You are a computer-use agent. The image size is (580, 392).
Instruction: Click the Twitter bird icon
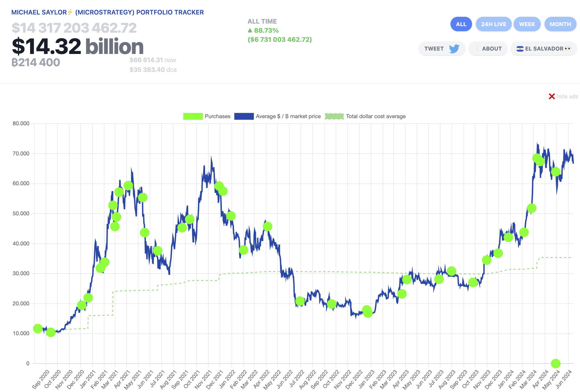point(454,49)
